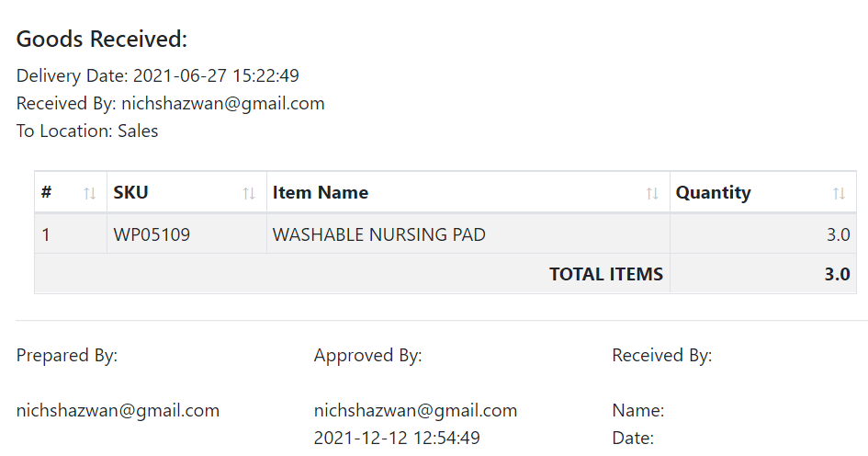Click the Quantity header label
The width and height of the screenshot is (868, 456).
pyautogui.click(x=713, y=193)
